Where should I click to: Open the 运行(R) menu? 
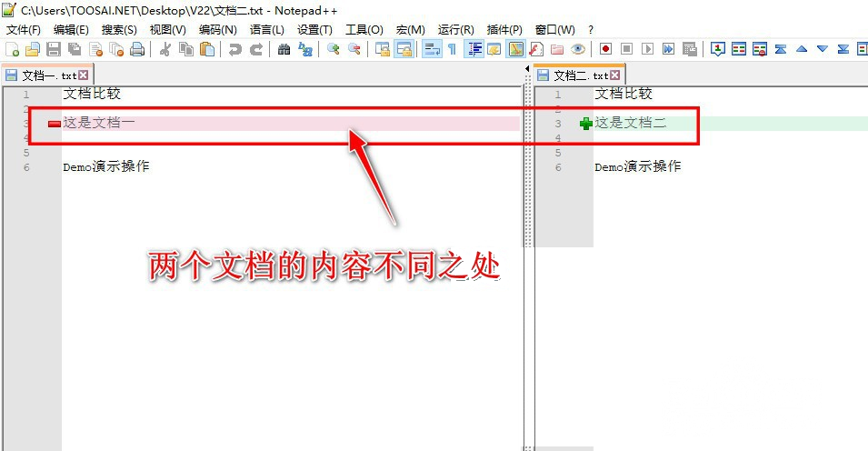pyautogui.click(x=455, y=30)
